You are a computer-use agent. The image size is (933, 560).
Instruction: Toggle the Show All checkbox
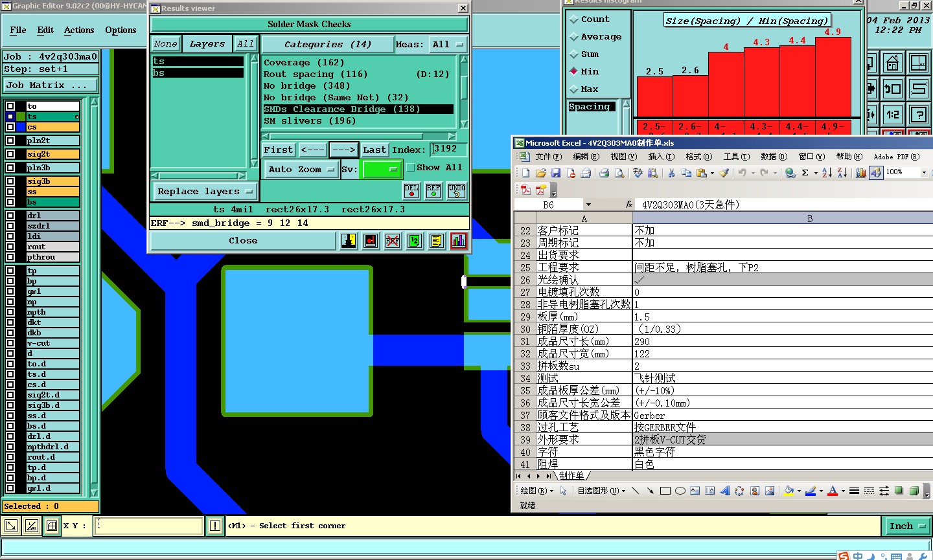[410, 168]
